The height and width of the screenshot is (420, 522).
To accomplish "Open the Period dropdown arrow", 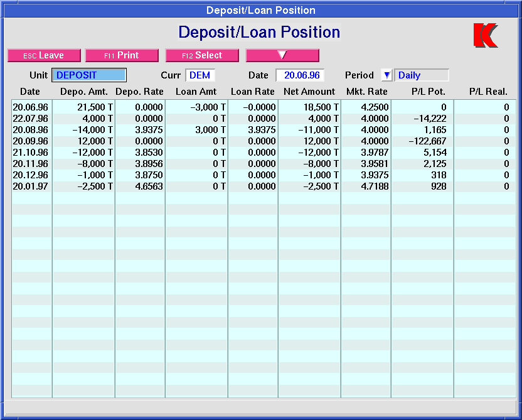I will click(387, 75).
